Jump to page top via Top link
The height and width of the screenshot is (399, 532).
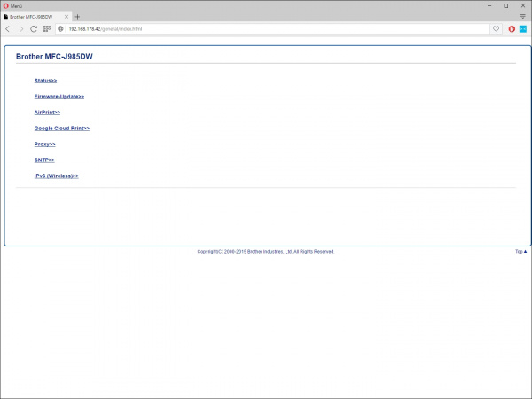[x=520, y=252]
